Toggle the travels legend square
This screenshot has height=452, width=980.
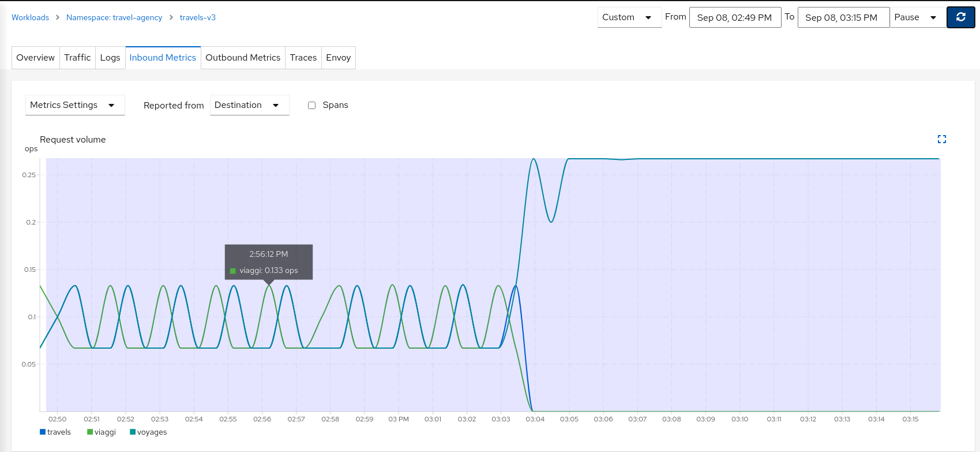click(43, 432)
